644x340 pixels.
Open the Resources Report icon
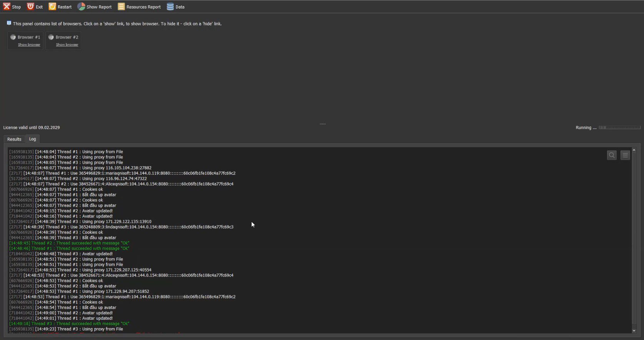pyautogui.click(x=121, y=7)
